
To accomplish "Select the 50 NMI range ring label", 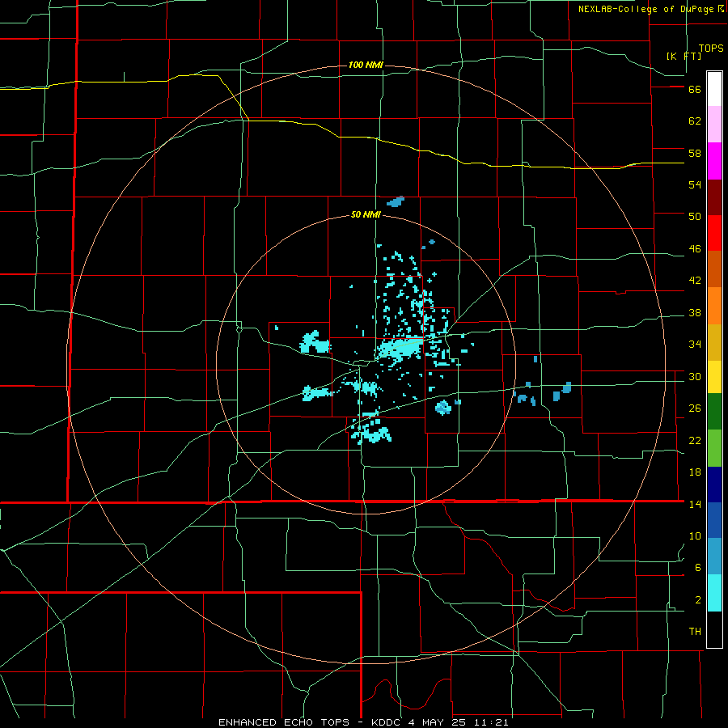I will tap(366, 214).
